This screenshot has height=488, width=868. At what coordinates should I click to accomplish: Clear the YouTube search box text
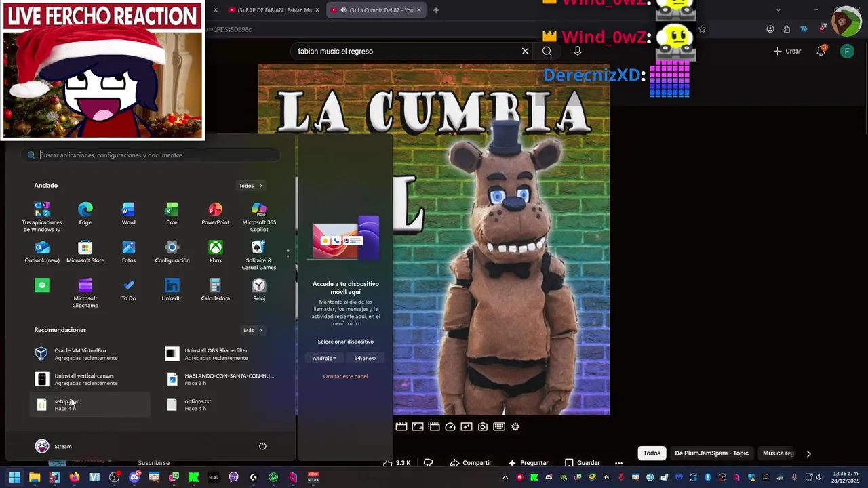(525, 51)
